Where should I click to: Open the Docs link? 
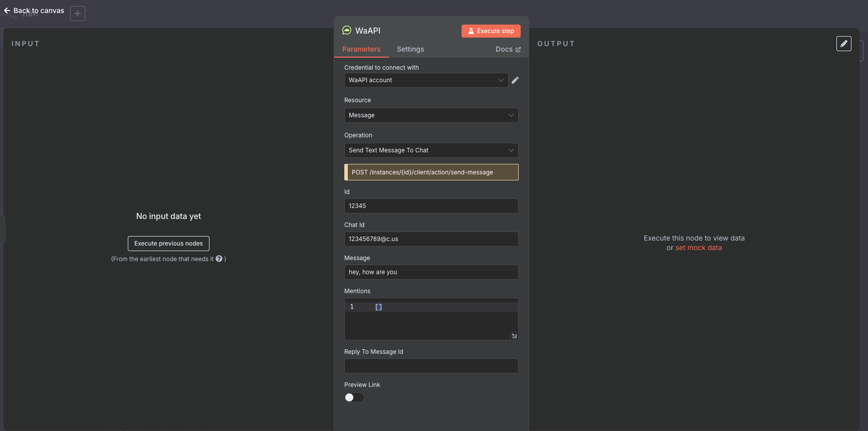[x=508, y=49]
